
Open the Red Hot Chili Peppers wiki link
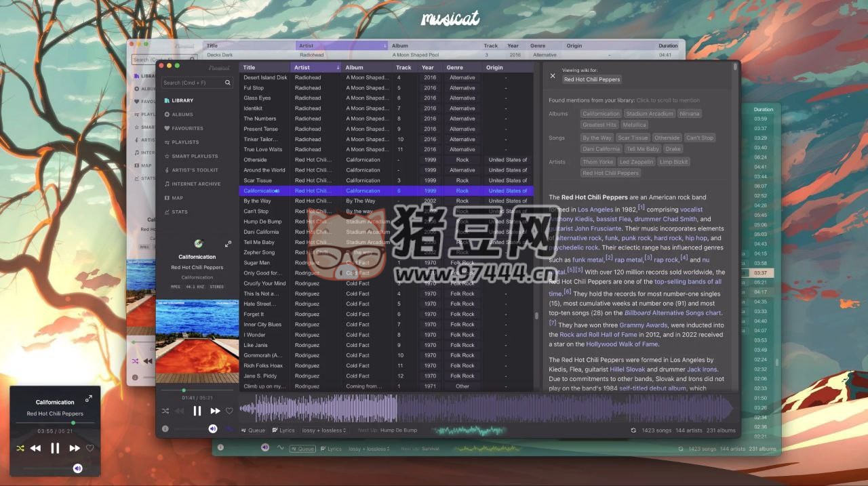[x=612, y=173]
